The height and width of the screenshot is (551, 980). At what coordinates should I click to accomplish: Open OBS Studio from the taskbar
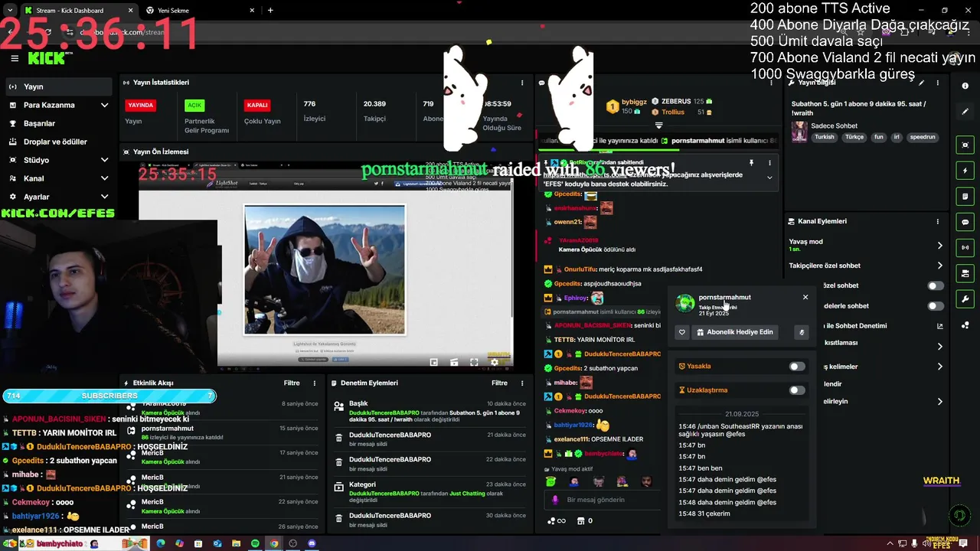coord(292,543)
